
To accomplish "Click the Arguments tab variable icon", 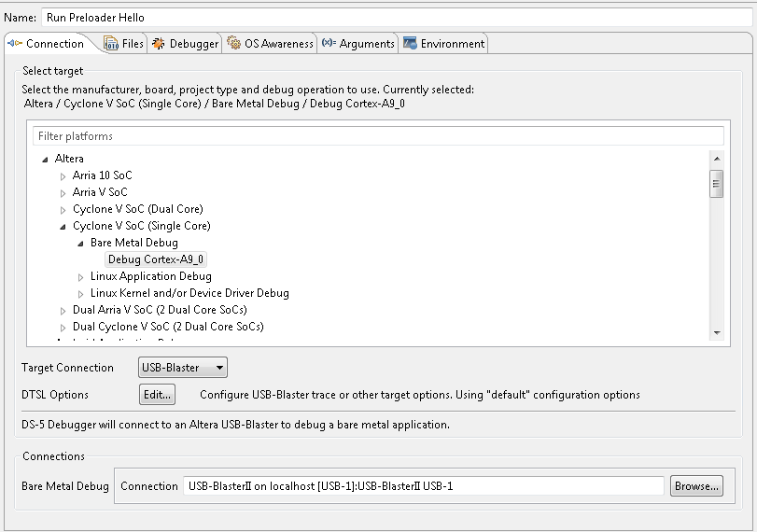I will pyautogui.click(x=329, y=43).
